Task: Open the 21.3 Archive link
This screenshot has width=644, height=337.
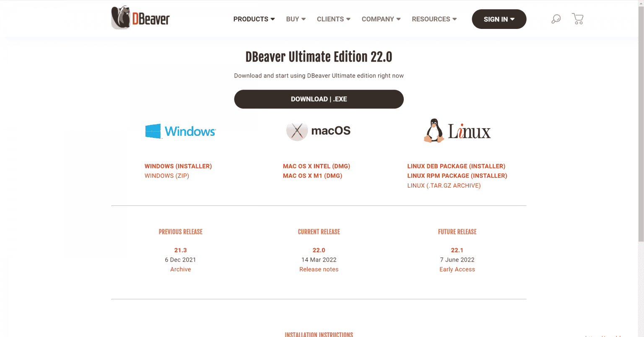Action: (180, 270)
